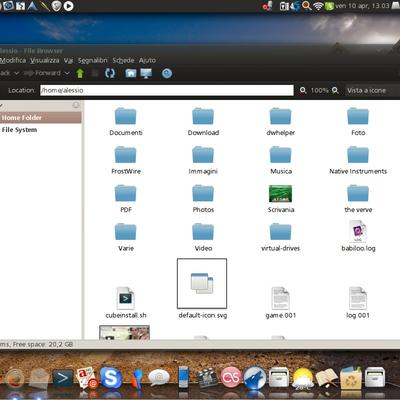Select the Scrivania desktop folder

pos(280,199)
